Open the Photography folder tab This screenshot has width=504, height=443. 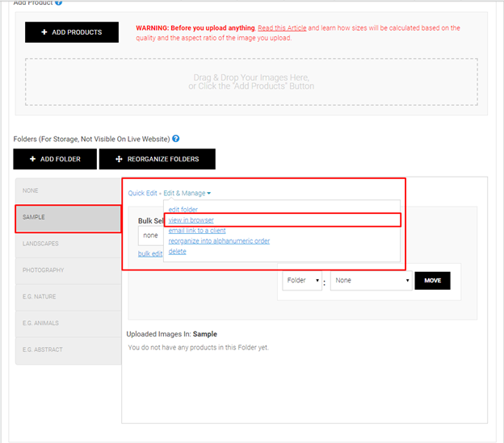(x=68, y=270)
